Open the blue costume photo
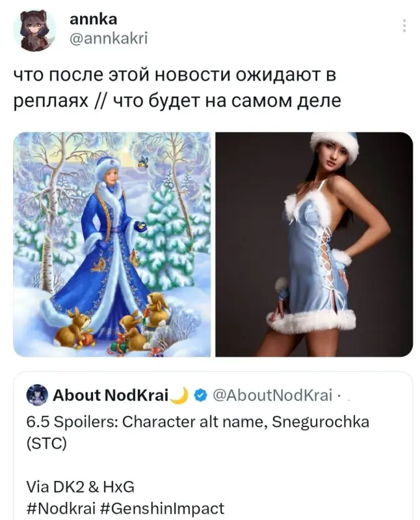The image size is (420, 520). (x=314, y=244)
